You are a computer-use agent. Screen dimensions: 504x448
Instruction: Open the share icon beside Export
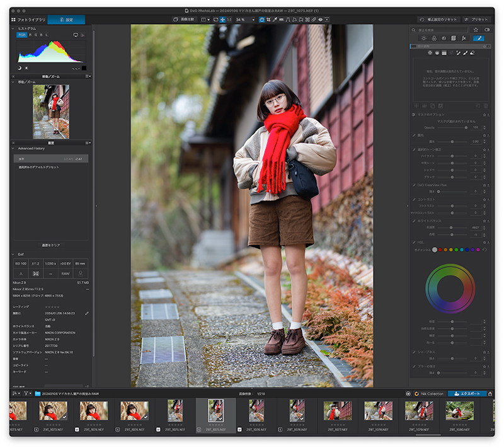click(x=490, y=394)
